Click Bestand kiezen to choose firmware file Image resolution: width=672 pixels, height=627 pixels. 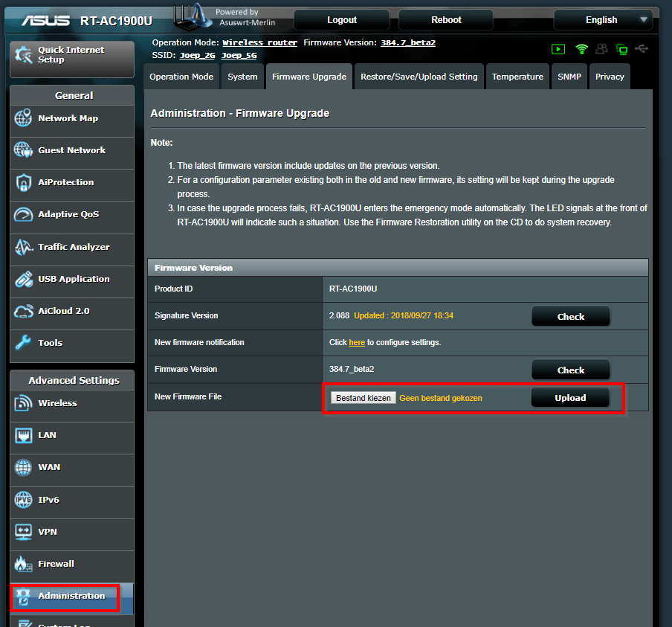[363, 397]
